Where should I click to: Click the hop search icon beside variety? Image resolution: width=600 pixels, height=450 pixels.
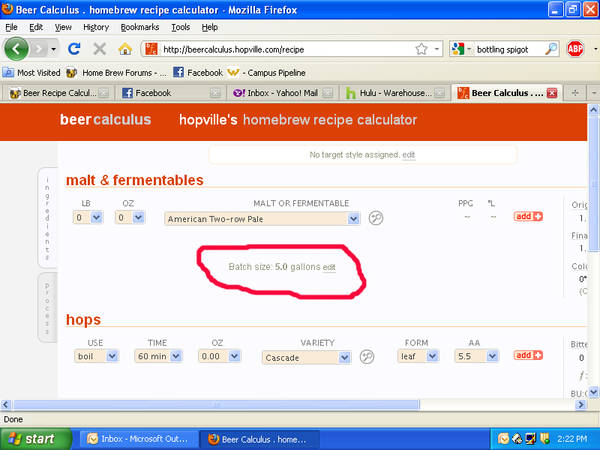[367, 357]
